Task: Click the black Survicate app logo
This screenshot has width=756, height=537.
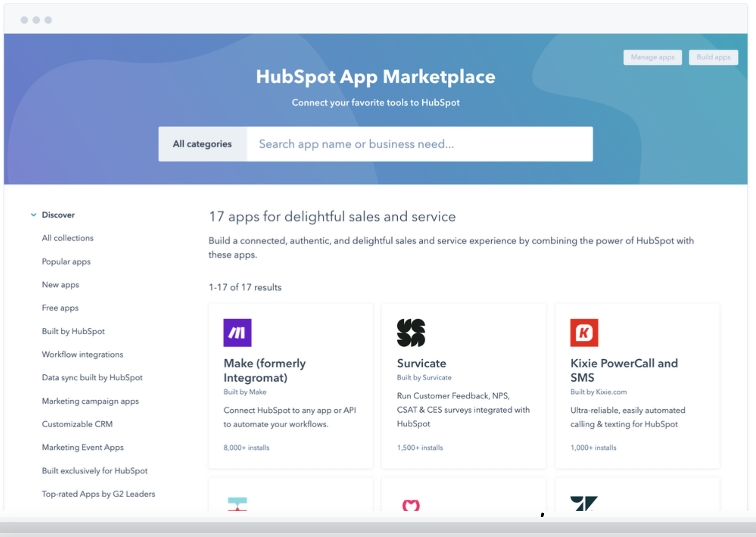Action: tap(411, 333)
